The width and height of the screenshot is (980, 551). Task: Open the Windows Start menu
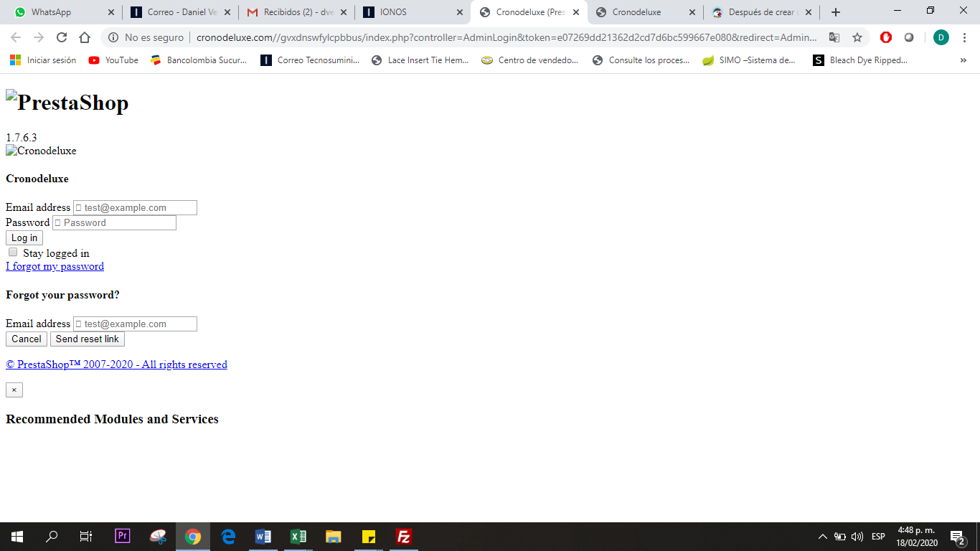click(17, 537)
